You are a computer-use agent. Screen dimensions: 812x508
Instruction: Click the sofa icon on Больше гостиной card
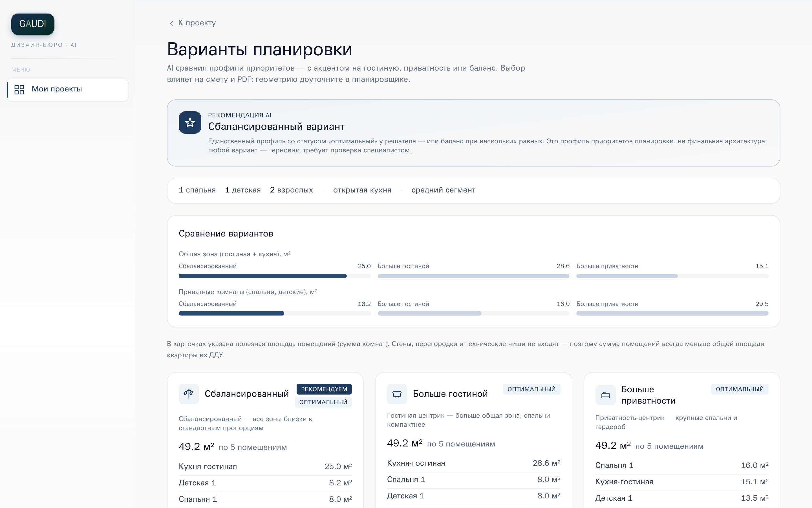397,394
